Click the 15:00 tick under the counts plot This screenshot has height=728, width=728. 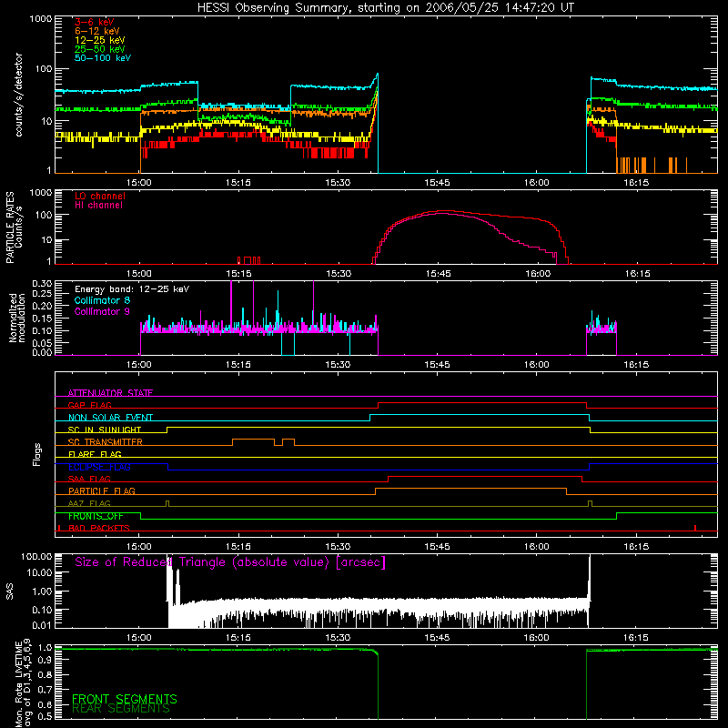139,183
